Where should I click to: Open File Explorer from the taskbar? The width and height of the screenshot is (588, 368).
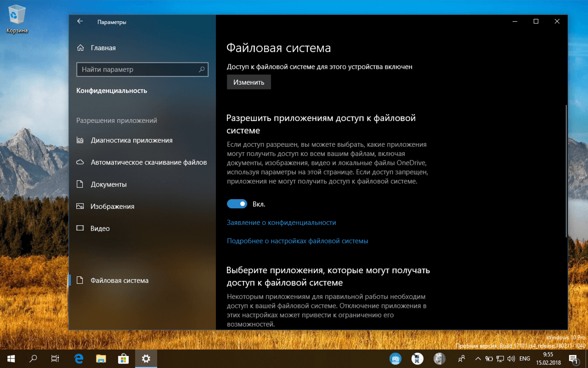101,358
